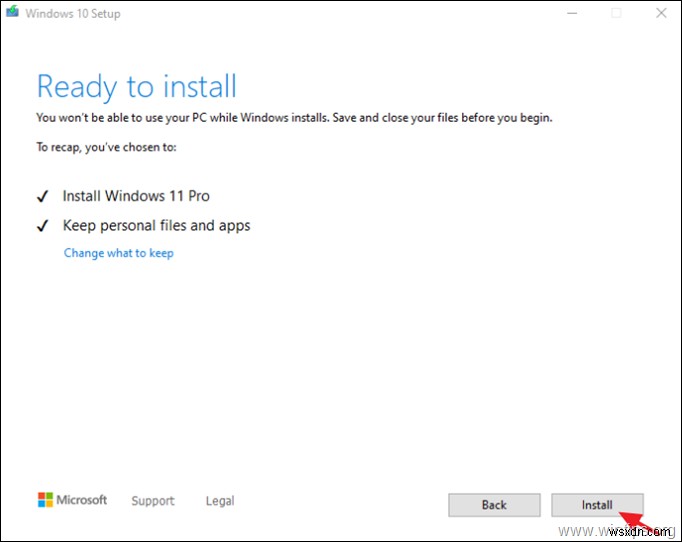This screenshot has width=682, height=542.
Task: Go back with the Back button
Action: tap(494, 505)
